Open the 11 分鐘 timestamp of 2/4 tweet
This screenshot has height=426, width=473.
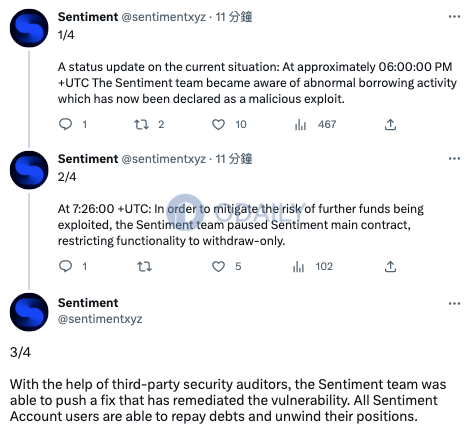point(233,159)
